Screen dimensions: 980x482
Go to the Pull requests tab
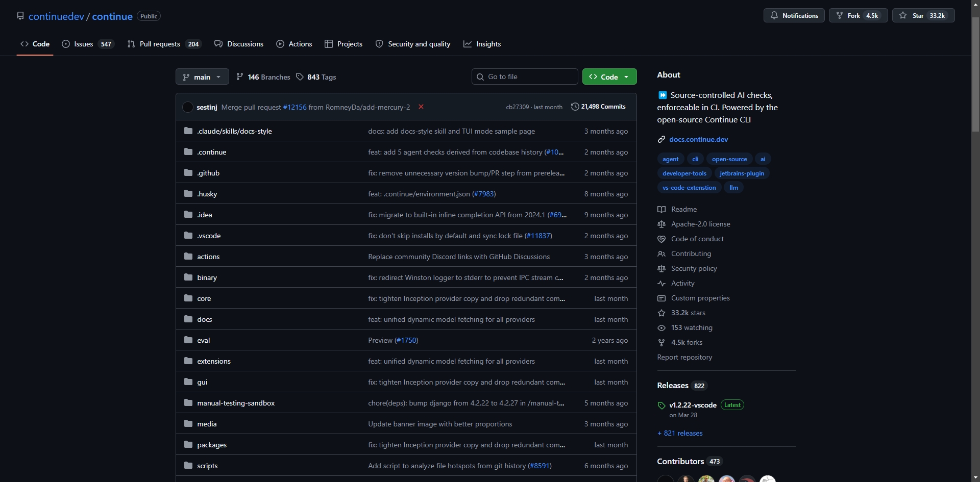[164, 44]
